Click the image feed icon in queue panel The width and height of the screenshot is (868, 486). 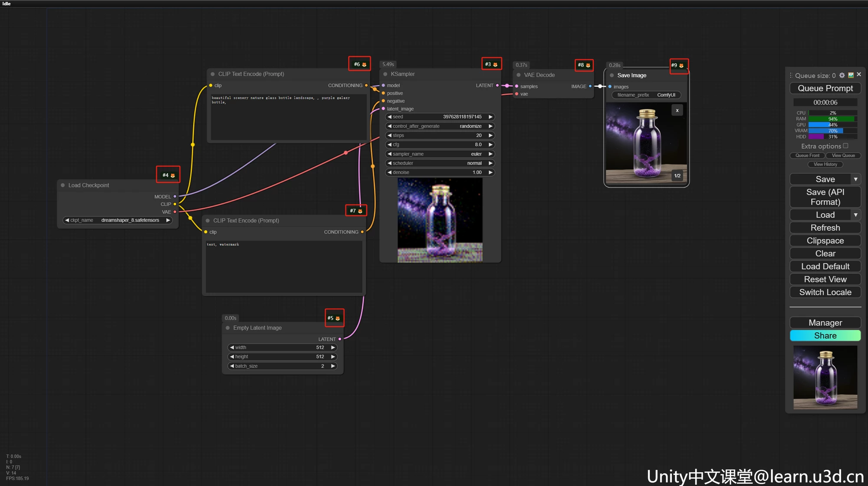851,75
